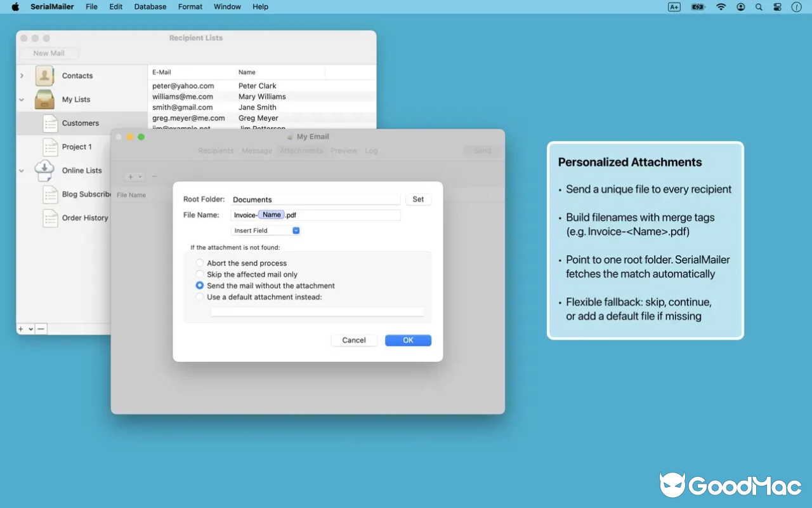Select the Order History list icon

50,218
